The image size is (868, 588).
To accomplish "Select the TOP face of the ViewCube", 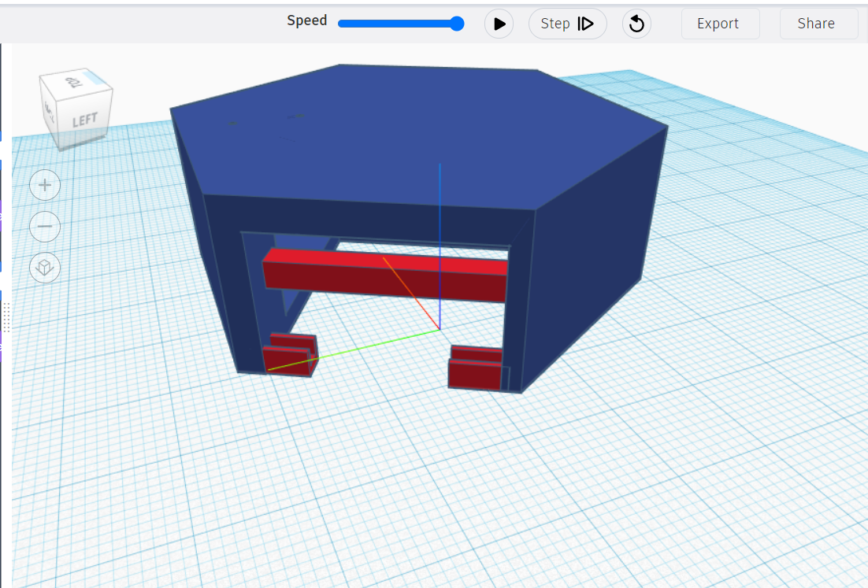I will (74, 82).
